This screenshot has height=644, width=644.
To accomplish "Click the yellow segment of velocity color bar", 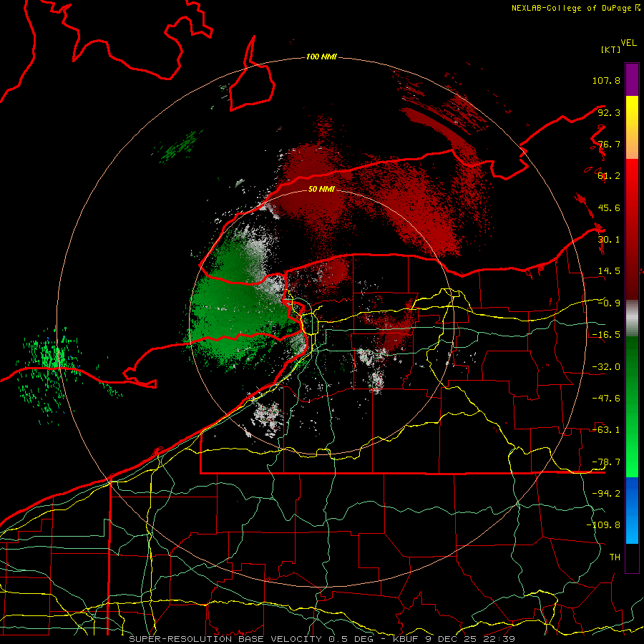I will (x=632, y=112).
